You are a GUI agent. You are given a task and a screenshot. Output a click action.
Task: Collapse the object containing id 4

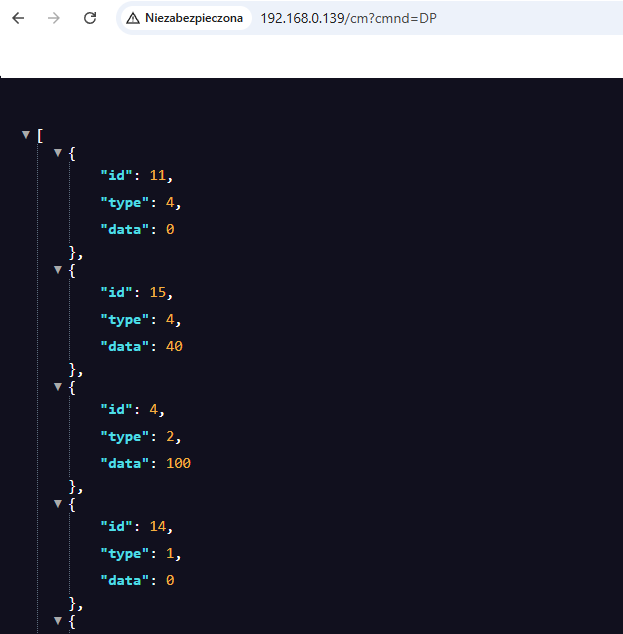(x=58, y=387)
